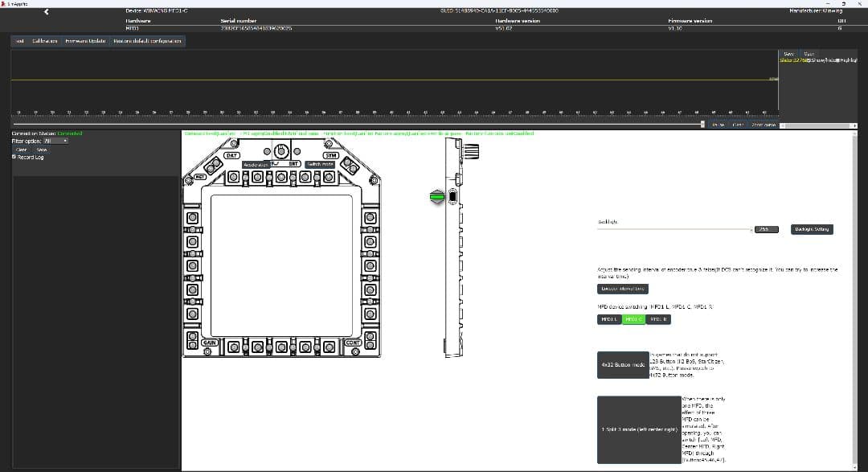Switch to the Calibration tab

pyautogui.click(x=44, y=40)
